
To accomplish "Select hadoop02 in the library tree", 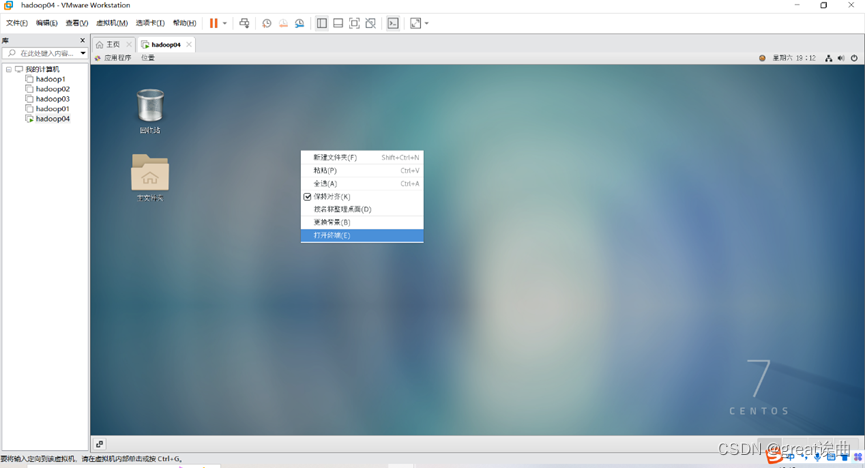I will click(x=52, y=89).
